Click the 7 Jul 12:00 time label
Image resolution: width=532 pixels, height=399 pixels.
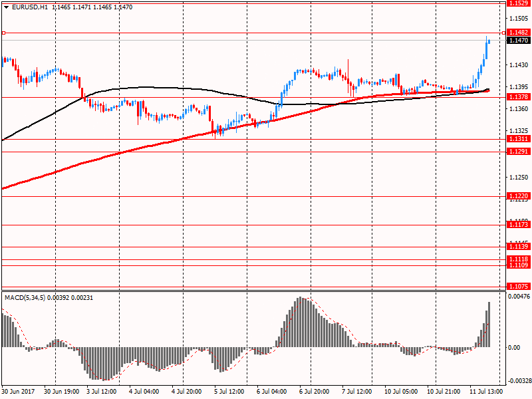(357, 391)
